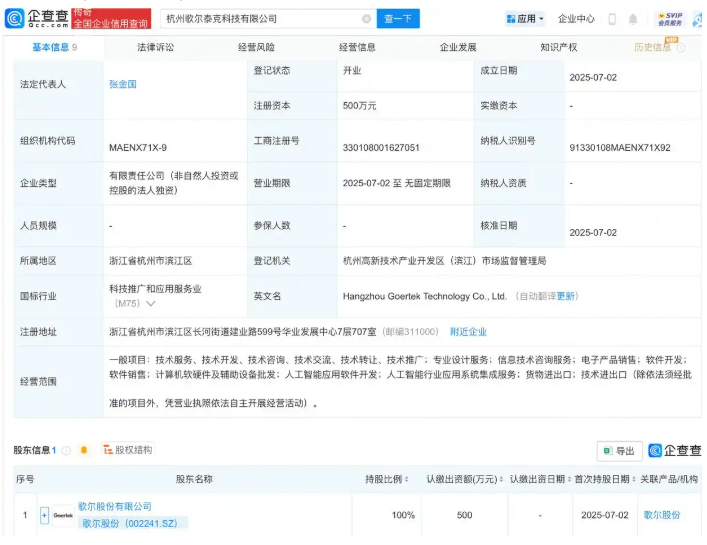Open notifications bell in the header
707x545 pixels.
point(633,19)
